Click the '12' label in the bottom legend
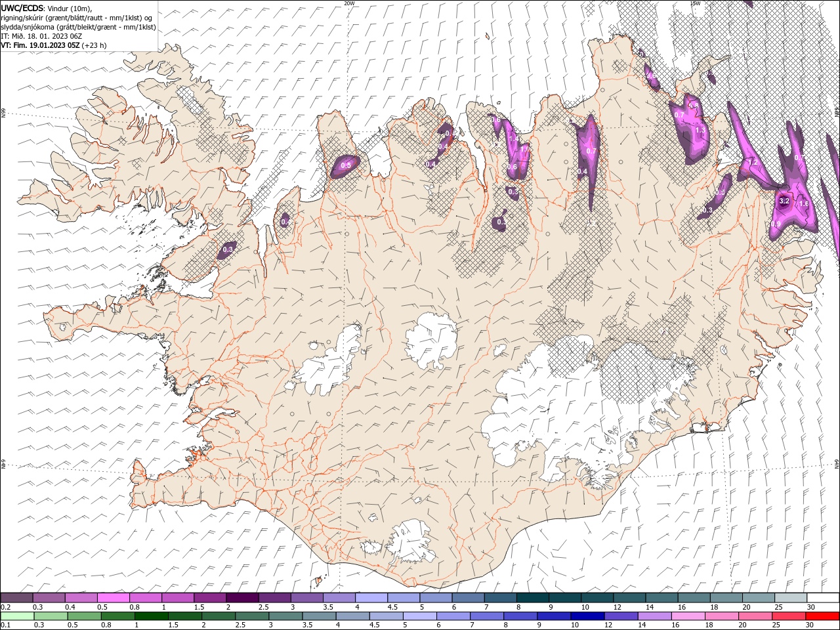This screenshot has height=630, width=840. (x=608, y=625)
